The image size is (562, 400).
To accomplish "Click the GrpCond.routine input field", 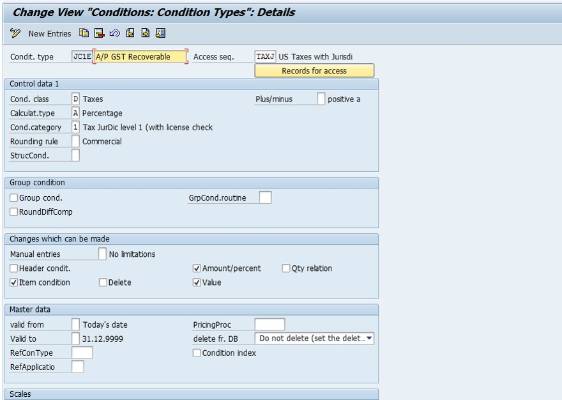I will pyautogui.click(x=265, y=197).
